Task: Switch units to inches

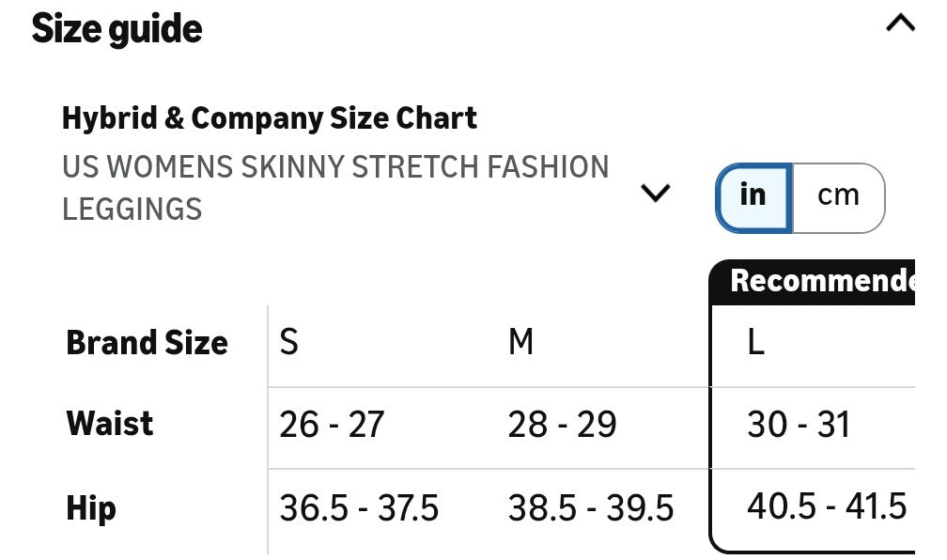Action: [753, 196]
